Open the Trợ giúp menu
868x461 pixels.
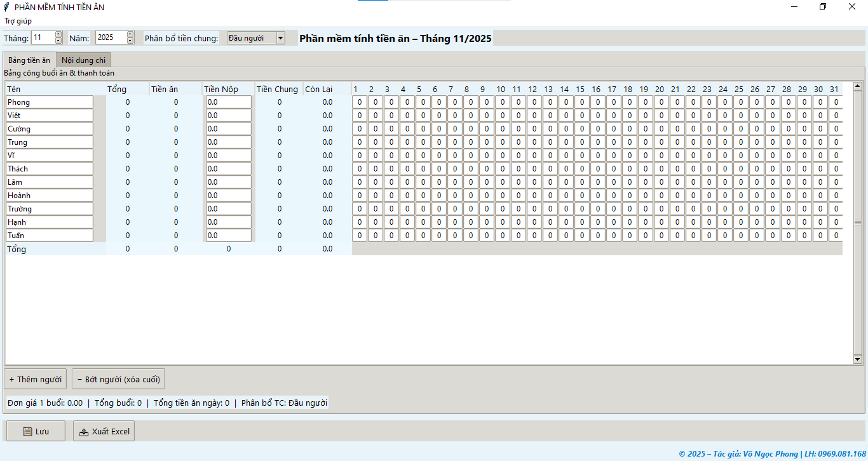tap(18, 21)
